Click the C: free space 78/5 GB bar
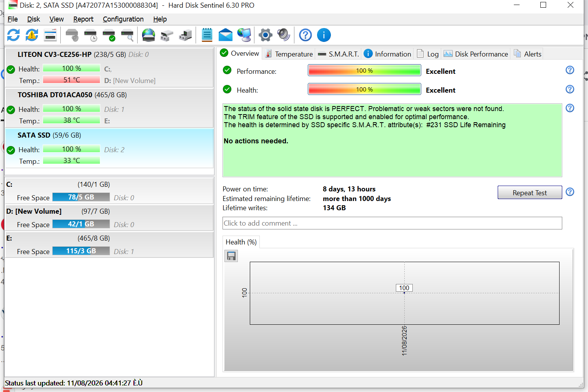 click(81, 197)
